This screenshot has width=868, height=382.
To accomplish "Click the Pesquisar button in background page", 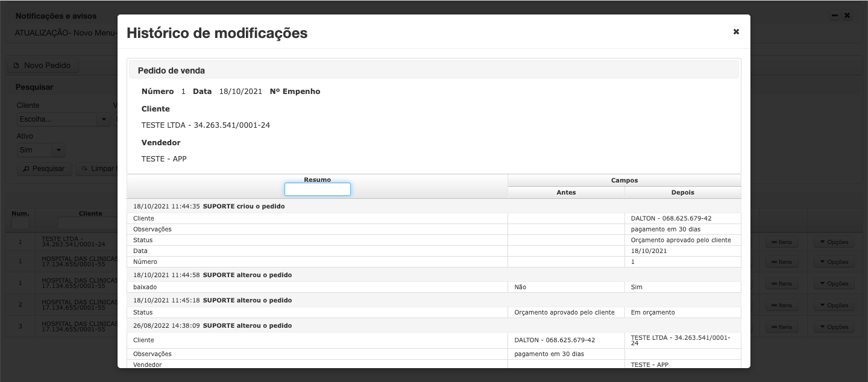I will [x=44, y=169].
